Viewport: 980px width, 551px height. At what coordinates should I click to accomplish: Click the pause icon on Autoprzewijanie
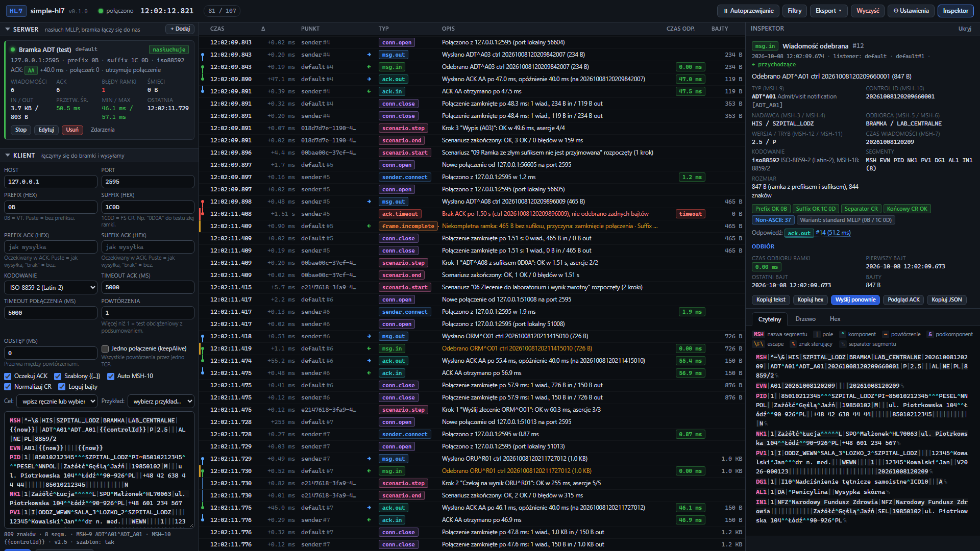coord(725,11)
